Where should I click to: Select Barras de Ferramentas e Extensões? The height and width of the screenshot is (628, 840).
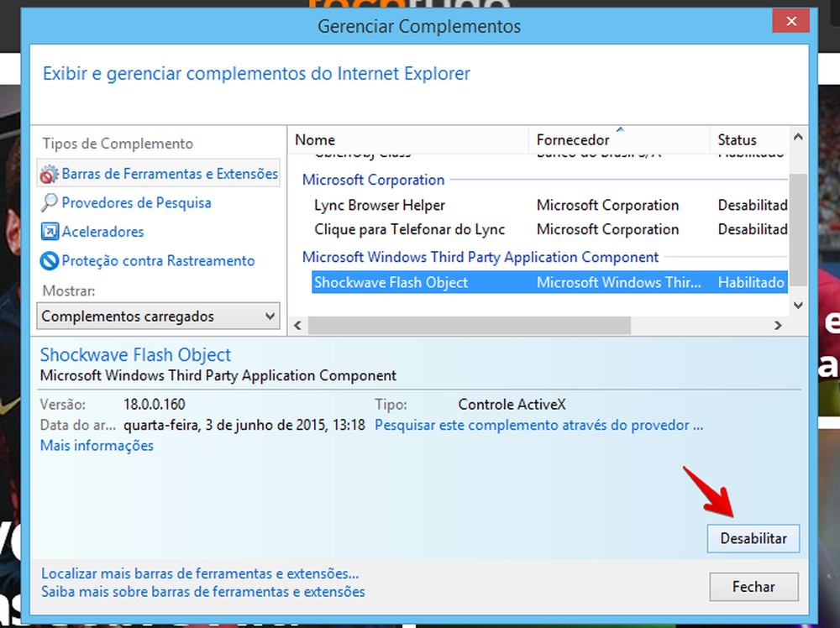(x=159, y=174)
